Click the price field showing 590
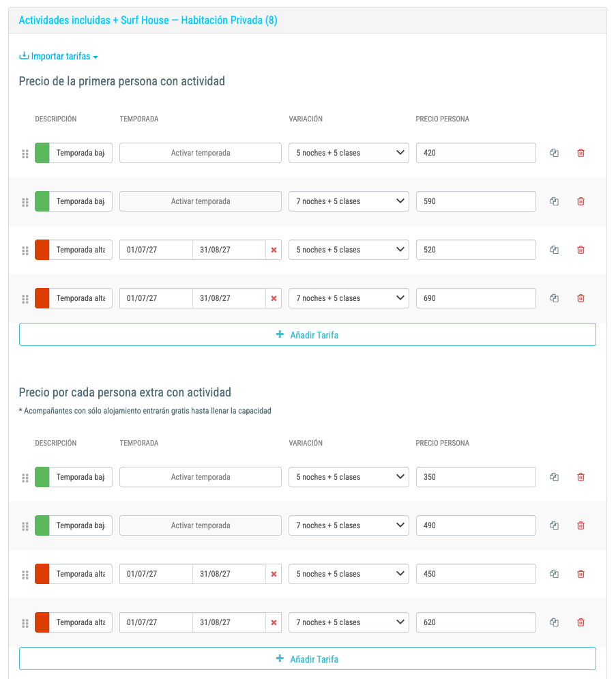616x679 pixels. point(475,201)
